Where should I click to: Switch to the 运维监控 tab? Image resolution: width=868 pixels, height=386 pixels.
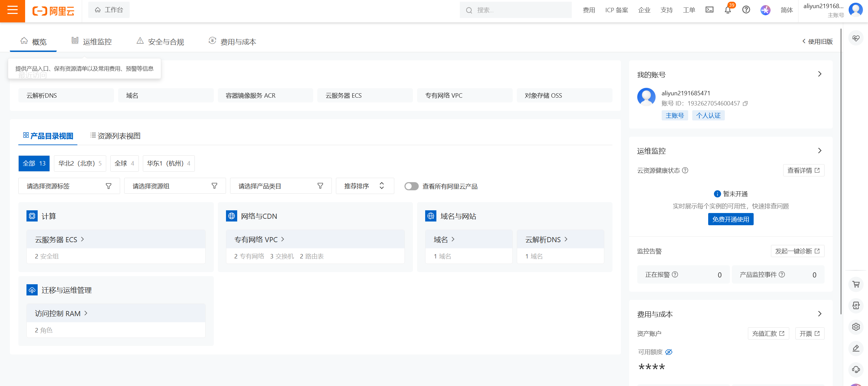[91, 42]
